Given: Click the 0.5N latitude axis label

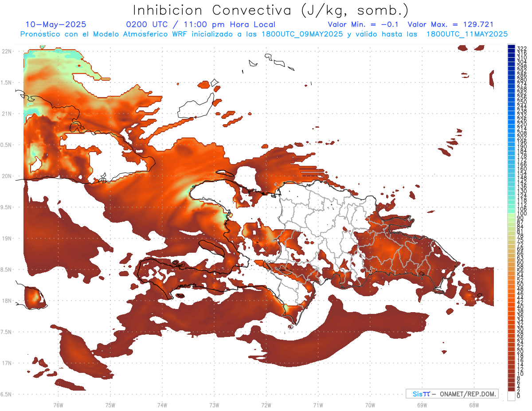Looking at the screenshot, I should tap(7, 145).
